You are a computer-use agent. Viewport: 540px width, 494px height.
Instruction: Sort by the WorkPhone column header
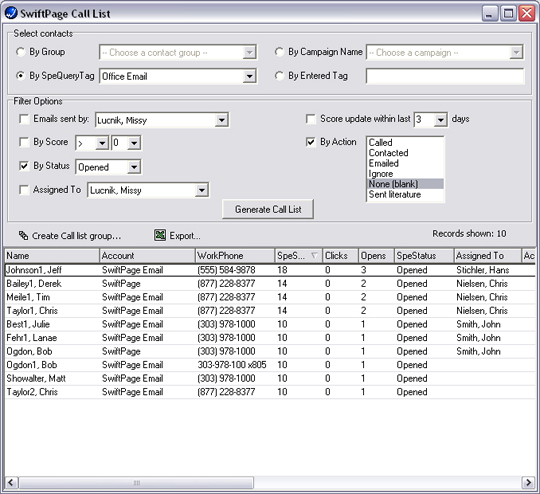(x=235, y=256)
